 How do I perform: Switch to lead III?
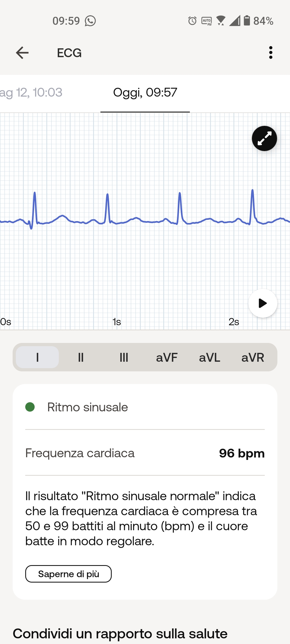coord(124,357)
